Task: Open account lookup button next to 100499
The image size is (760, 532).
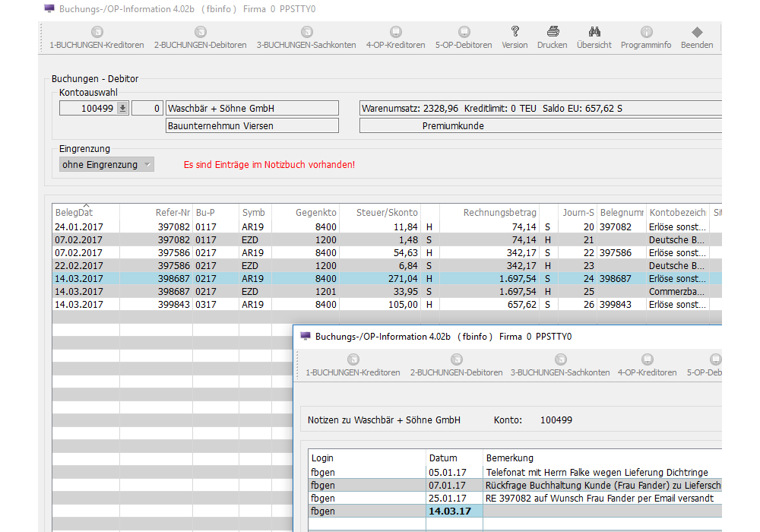Action: [x=122, y=109]
